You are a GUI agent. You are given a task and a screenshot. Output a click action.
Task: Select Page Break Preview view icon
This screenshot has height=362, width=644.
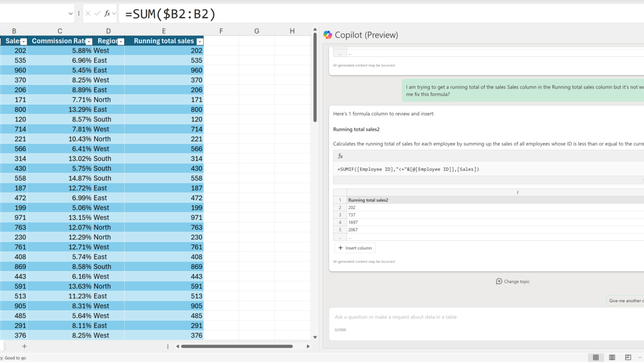pos(628,357)
